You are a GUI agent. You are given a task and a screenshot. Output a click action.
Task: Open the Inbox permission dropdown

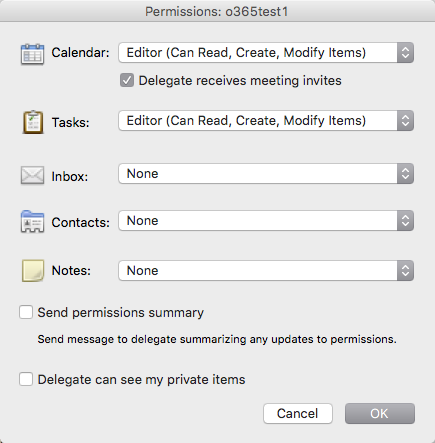266,174
